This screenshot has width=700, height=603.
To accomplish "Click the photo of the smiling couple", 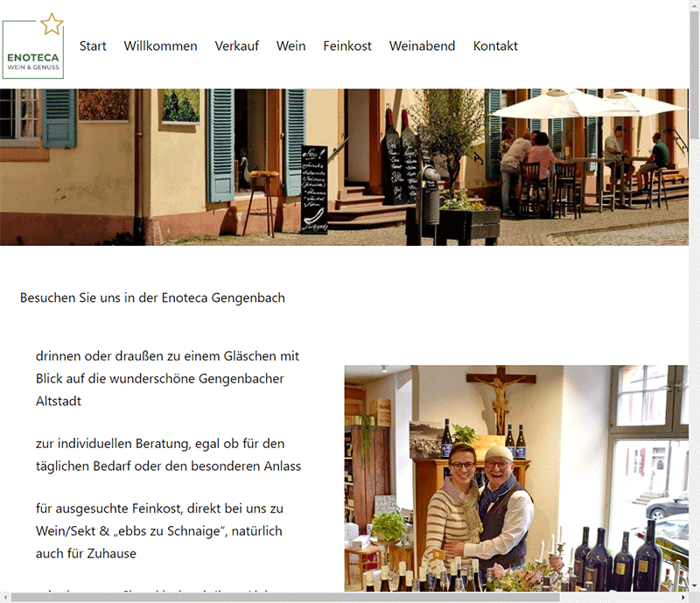I will tap(516, 479).
